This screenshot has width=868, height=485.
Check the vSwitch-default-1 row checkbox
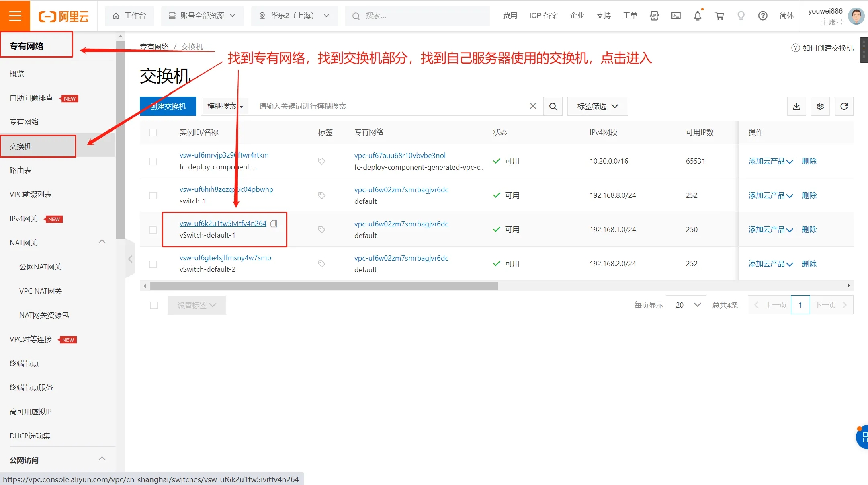[x=153, y=230]
